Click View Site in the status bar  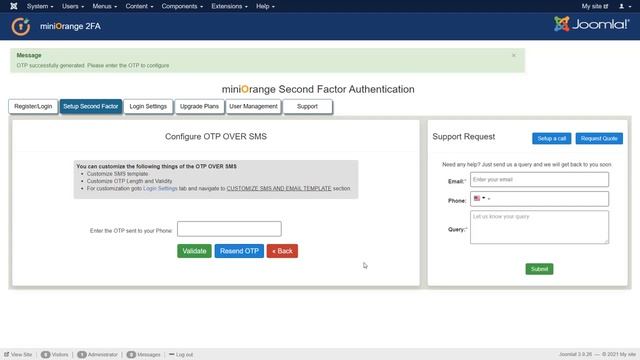point(18,355)
